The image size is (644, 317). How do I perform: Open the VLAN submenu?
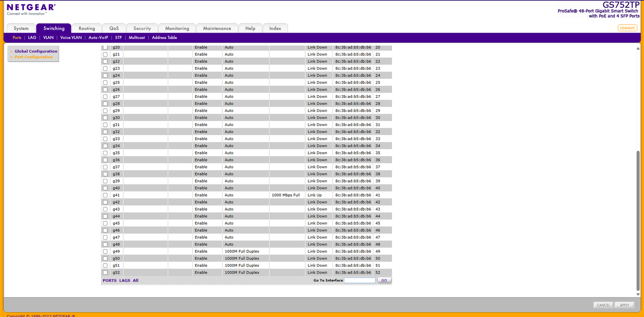(x=48, y=38)
